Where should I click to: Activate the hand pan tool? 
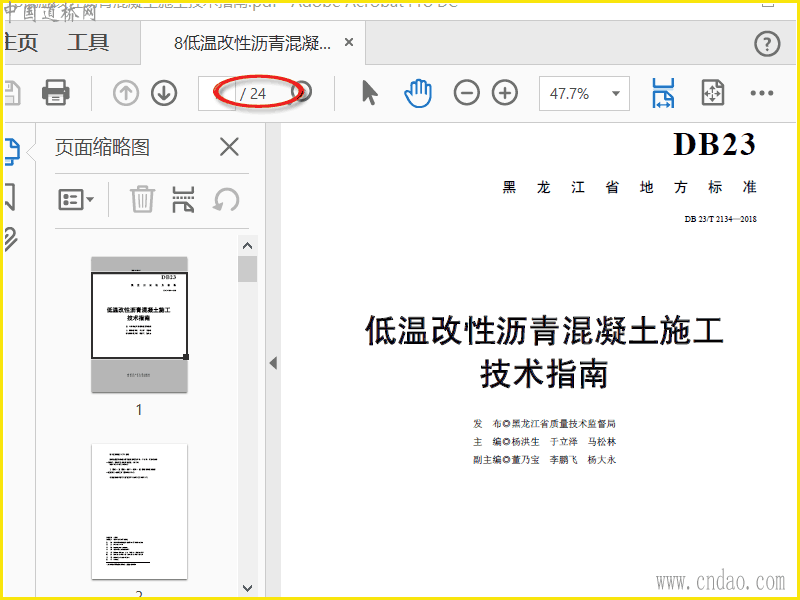[418, 93]
